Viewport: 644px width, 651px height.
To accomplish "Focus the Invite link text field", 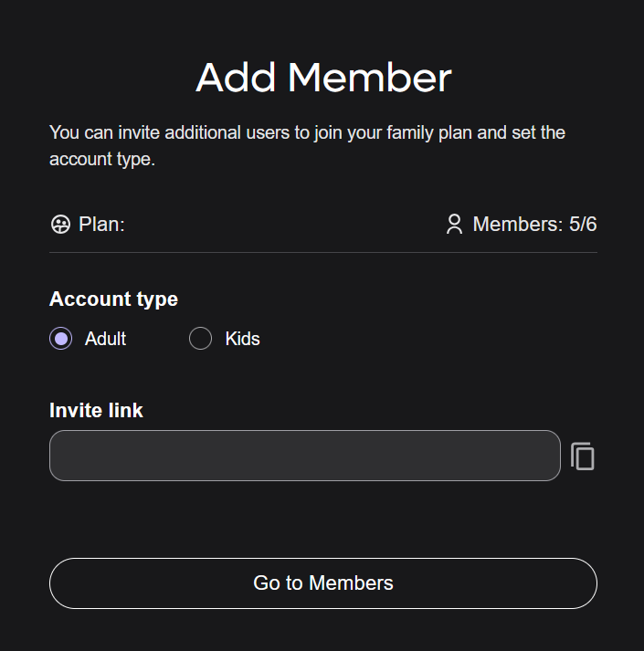I will click(x=304, y=456).
